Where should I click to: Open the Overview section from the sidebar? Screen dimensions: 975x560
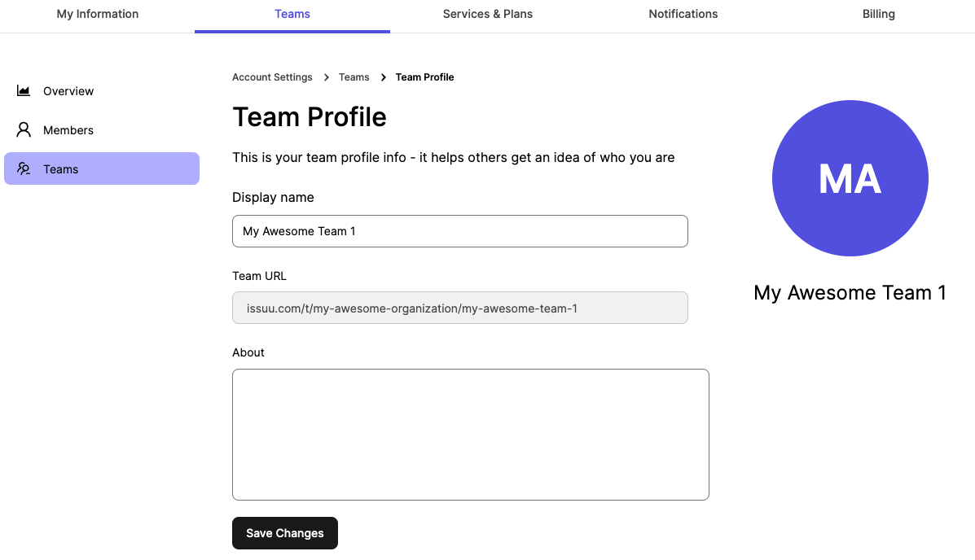point(68,90)
